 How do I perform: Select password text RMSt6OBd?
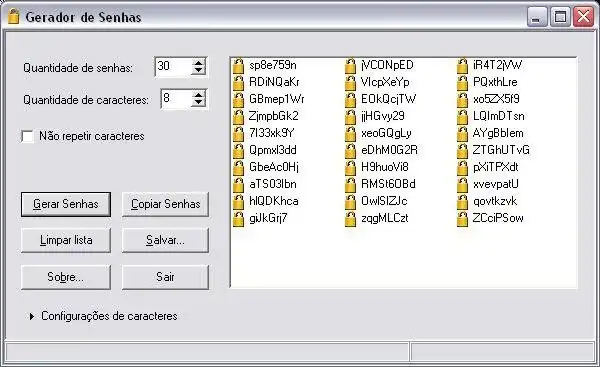388,184
